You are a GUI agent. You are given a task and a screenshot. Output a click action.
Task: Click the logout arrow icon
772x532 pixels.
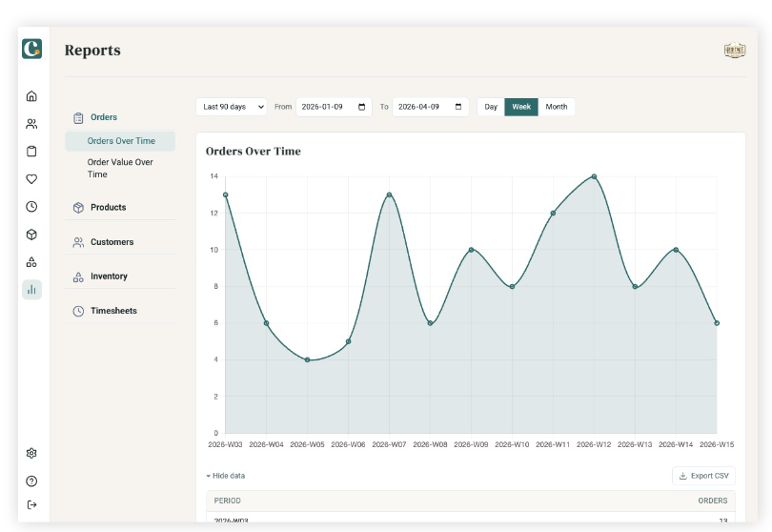(x=31, y=504)
